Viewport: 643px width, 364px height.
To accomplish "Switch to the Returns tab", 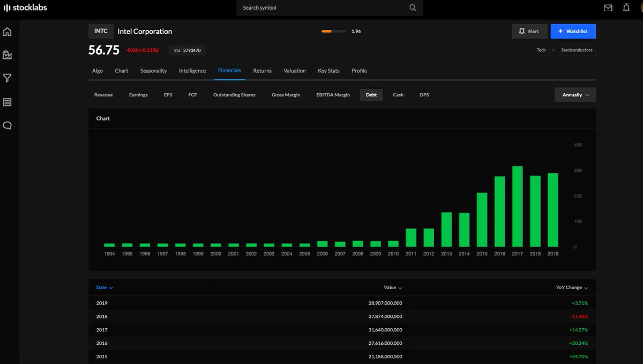I will point(262,71).
